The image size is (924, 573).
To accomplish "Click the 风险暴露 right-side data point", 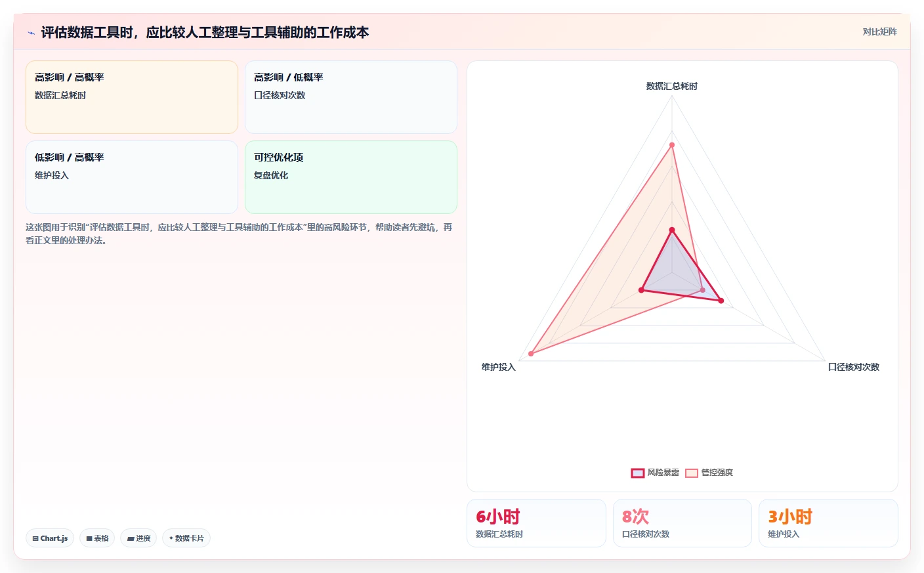I will click(x=721, y=301).
